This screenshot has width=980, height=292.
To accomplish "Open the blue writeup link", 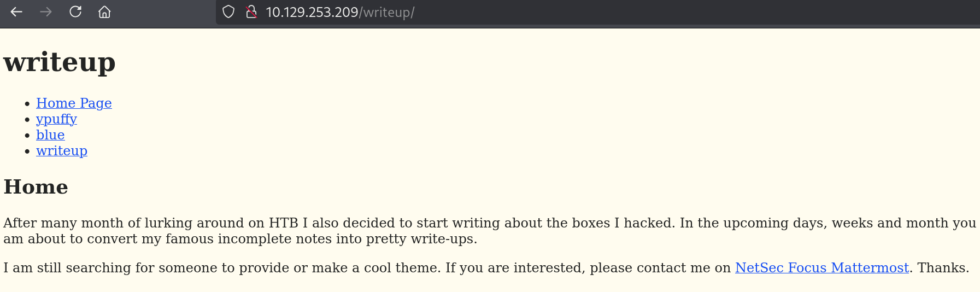I will click(50, 135).
